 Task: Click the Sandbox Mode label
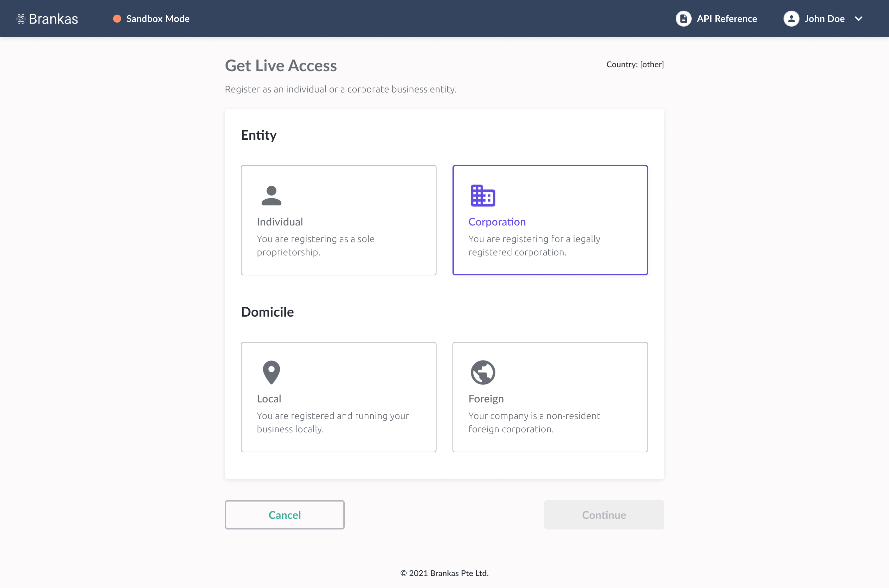click(x=158, y=19)
